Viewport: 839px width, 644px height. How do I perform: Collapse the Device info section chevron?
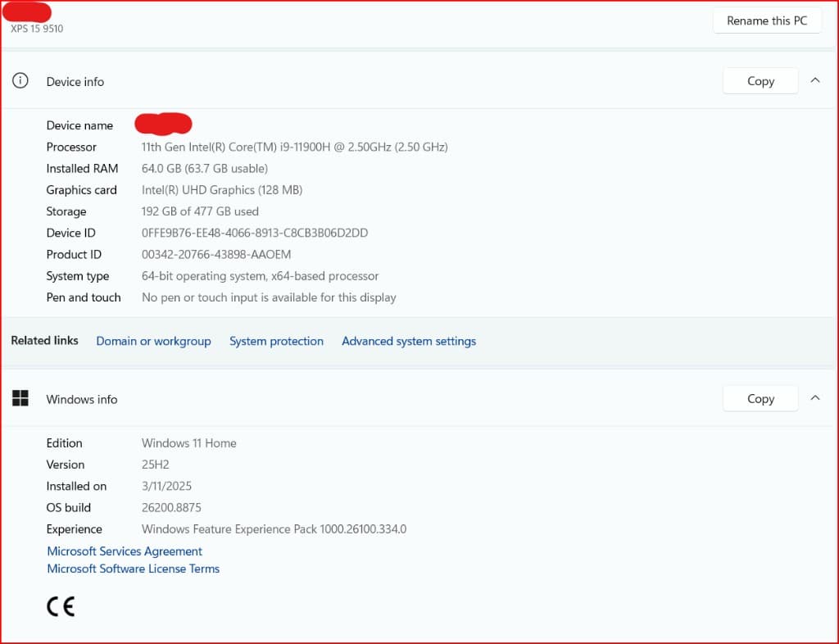tap(815, 80)
